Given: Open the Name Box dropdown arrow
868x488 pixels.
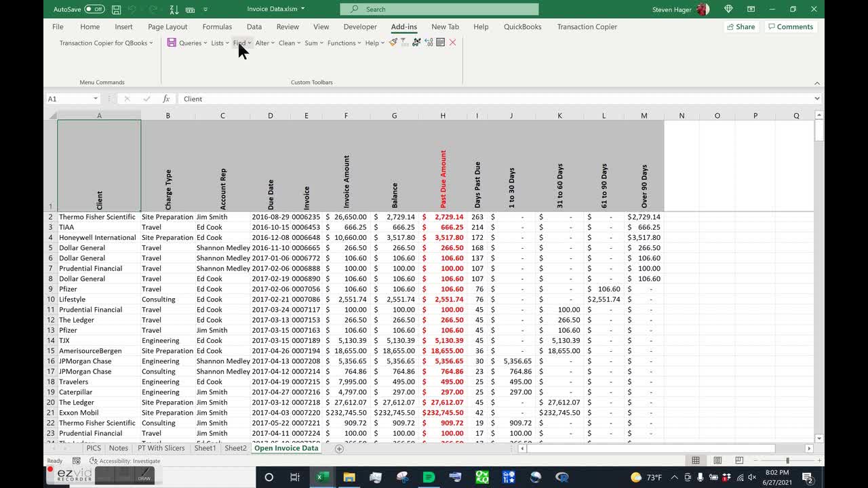Looking at the screenshot, I should 96,99.
